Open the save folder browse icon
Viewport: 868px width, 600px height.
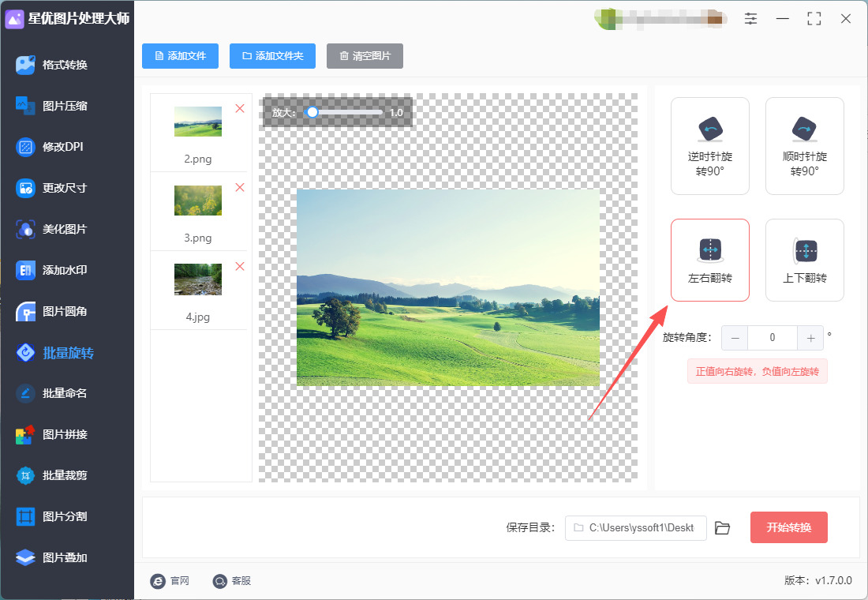(x=722, y=528)
